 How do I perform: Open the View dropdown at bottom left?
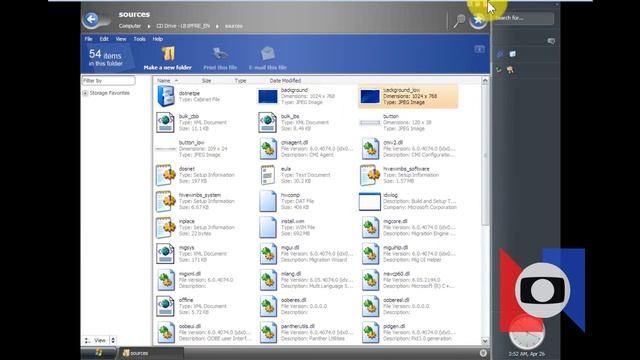click(x=100, y=340)
